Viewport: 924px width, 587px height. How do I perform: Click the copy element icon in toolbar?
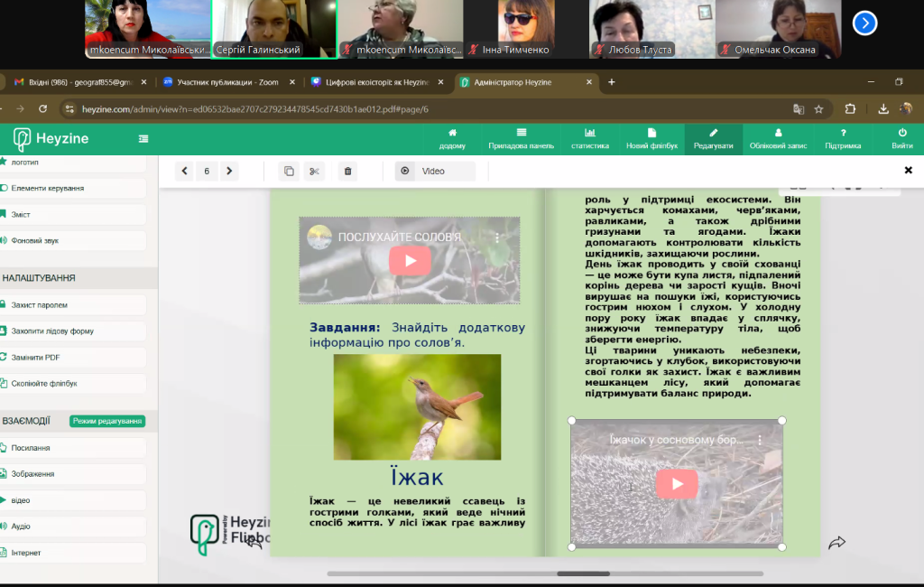(x=289, y=171)
